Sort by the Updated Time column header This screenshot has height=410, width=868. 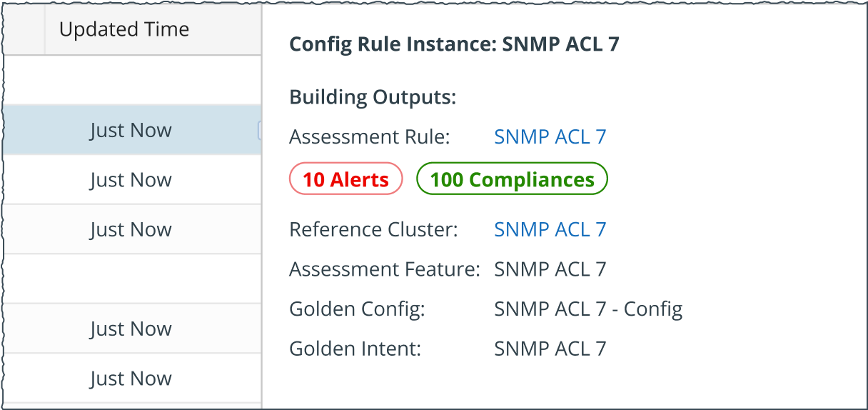click(x=124, y=29)
